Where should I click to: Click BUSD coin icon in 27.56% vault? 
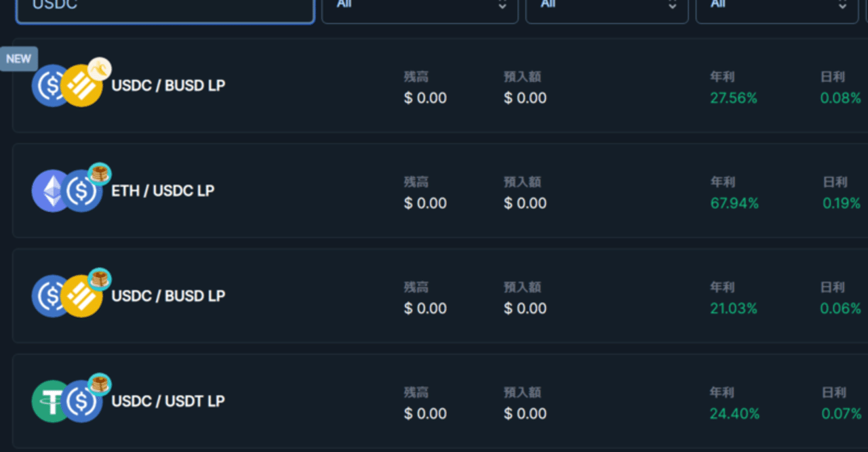click(81, 85)
